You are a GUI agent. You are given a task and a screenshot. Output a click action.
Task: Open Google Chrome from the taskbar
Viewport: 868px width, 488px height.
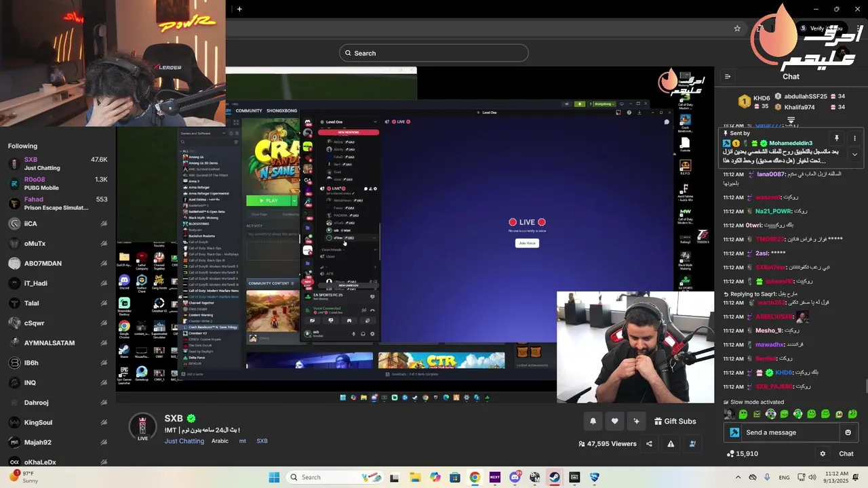475,477
